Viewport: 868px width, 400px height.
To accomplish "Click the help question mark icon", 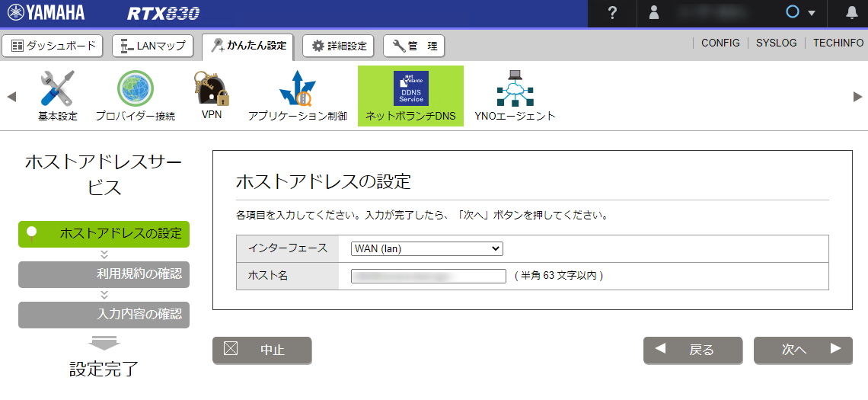I will (612, 13).
